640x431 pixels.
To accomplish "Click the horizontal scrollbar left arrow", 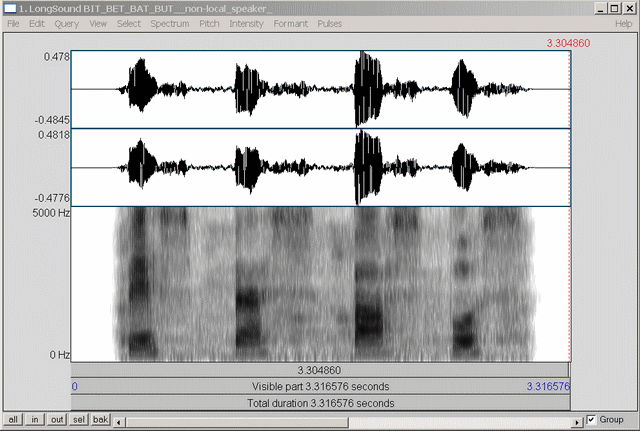I will [119, 420].
